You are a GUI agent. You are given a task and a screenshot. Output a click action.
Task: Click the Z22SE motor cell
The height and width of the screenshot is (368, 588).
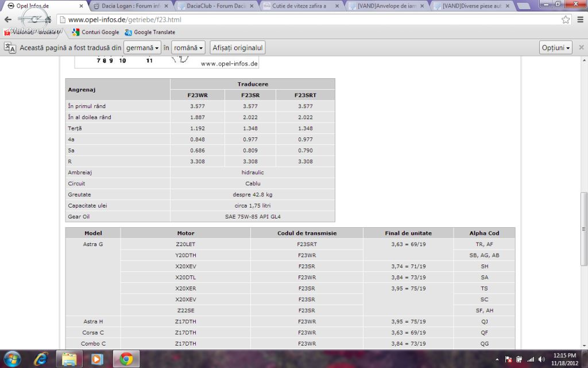coord(185,310)
